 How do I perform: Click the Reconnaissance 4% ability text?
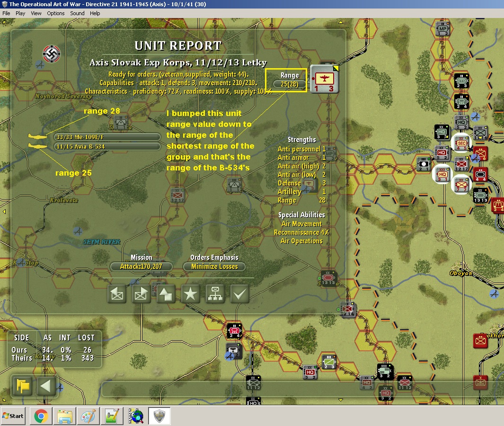point(301,232)
